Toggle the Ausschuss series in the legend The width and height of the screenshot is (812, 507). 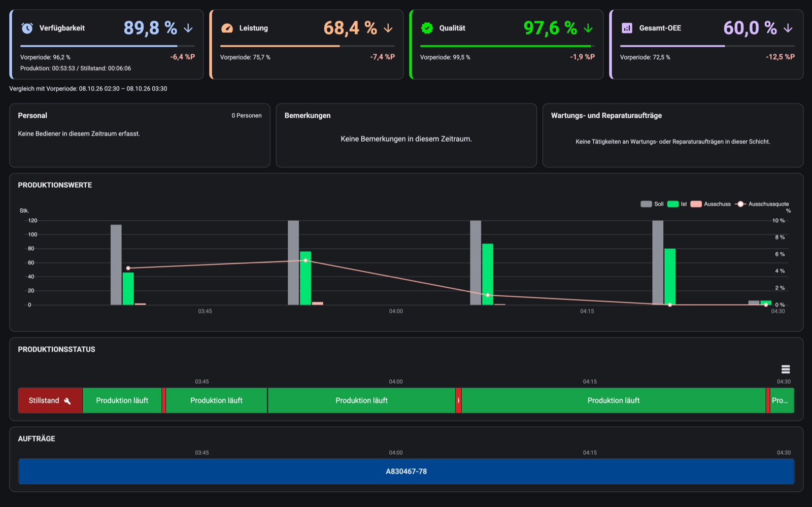point(710,204)
